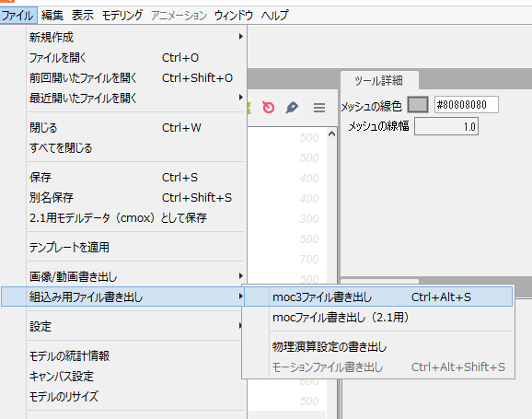Click the scrollbar up arrow in list

click(x=332, y=134)
